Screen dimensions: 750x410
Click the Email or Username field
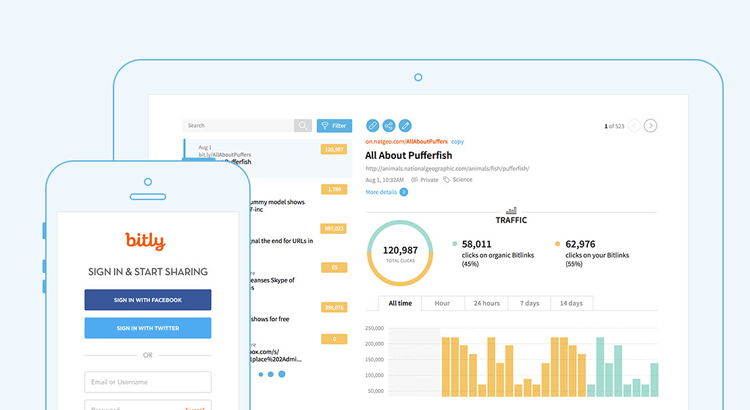148,382
